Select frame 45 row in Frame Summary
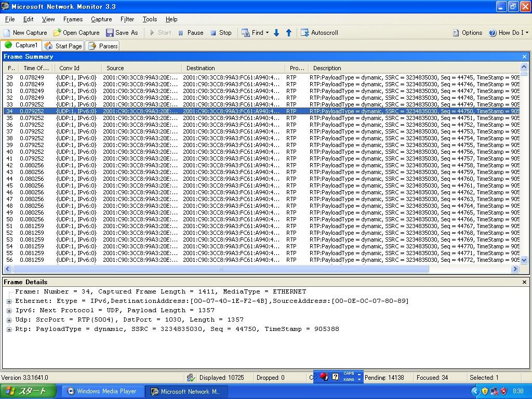Screen dimensions: 532x399 [261, 185]
